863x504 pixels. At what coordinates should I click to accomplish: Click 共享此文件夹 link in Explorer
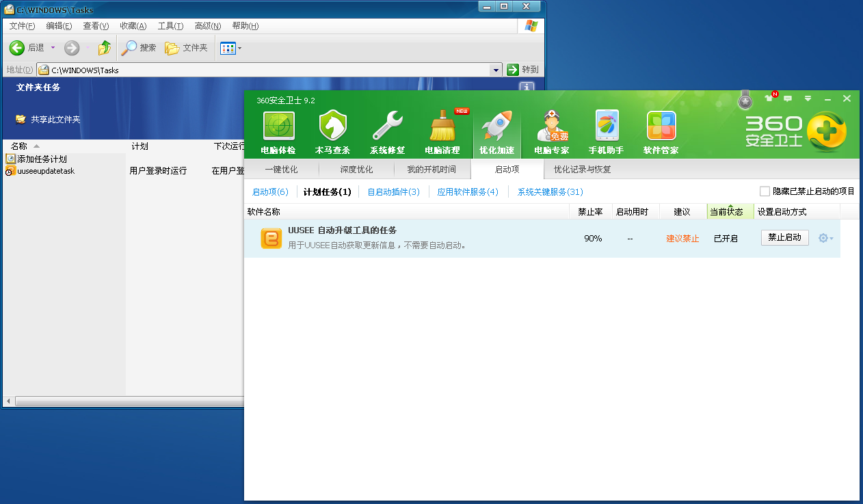55,120
